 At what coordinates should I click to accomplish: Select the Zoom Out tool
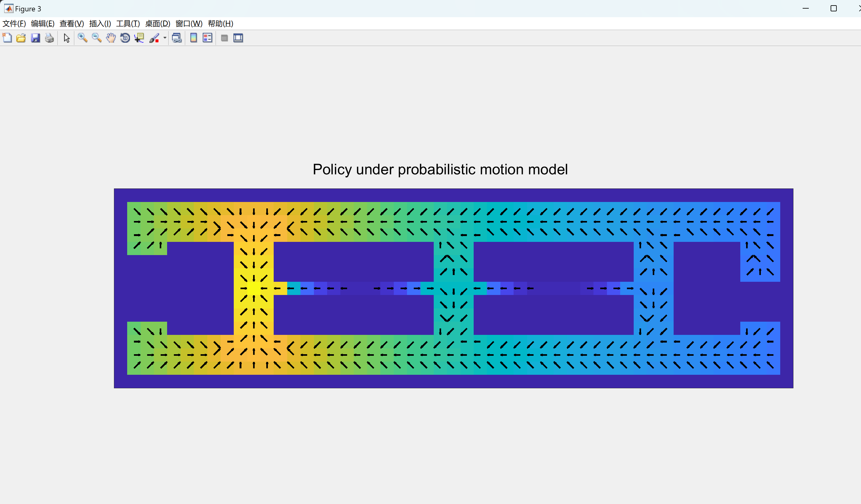97,38
